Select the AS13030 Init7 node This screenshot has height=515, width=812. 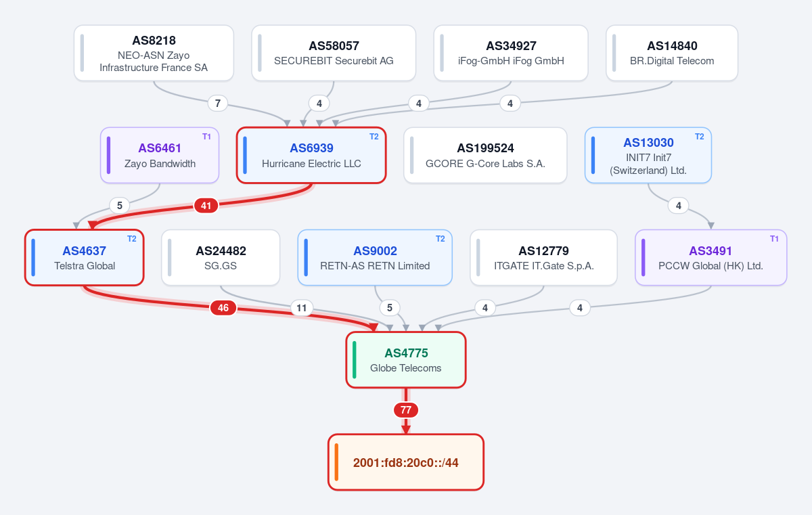(648, 155)
